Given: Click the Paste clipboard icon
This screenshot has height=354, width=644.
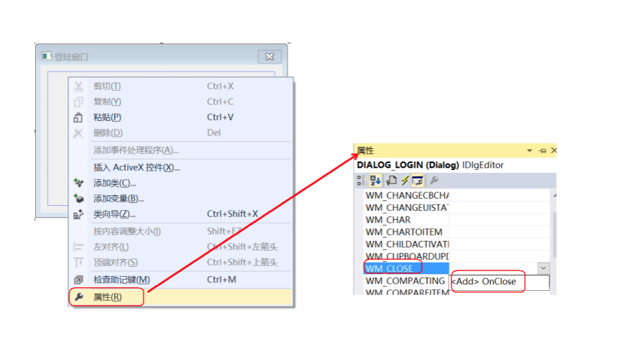Looking at the screenshot, I should [x=79, y=117].
